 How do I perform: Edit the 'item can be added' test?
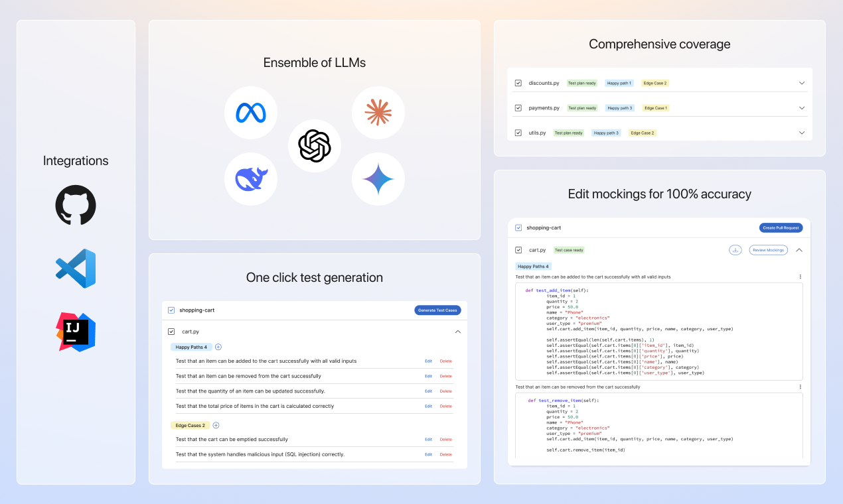[428, 361]
